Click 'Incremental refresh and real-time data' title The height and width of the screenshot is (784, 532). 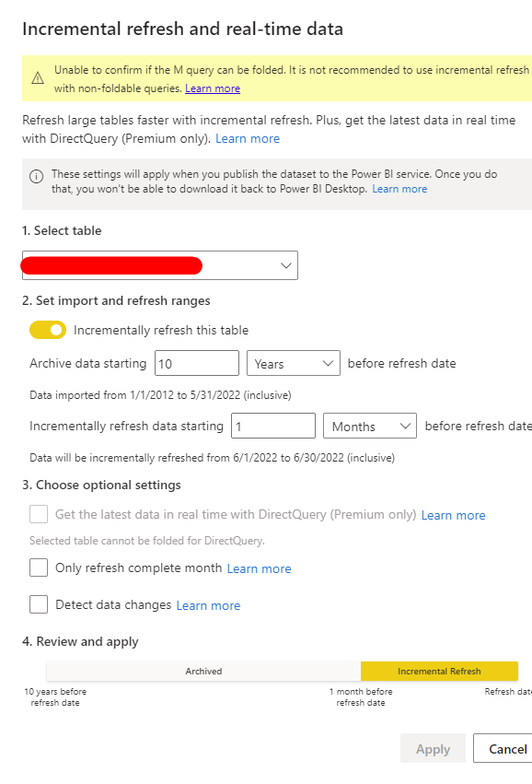click(183, 29)
